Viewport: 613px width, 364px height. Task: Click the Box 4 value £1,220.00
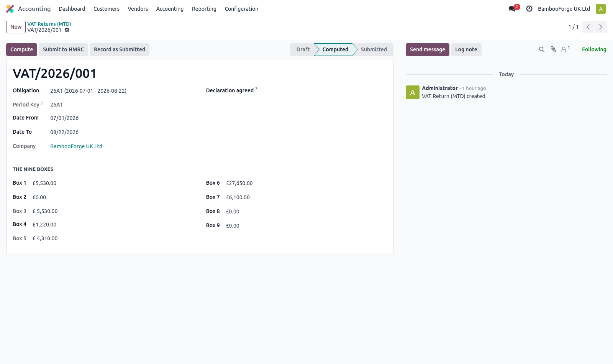pos(44,225)
